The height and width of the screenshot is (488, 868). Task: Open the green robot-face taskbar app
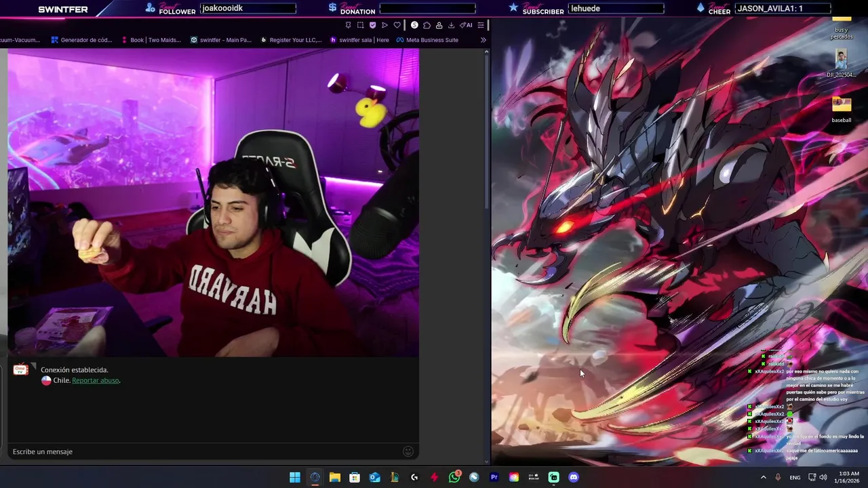(553, 477)
